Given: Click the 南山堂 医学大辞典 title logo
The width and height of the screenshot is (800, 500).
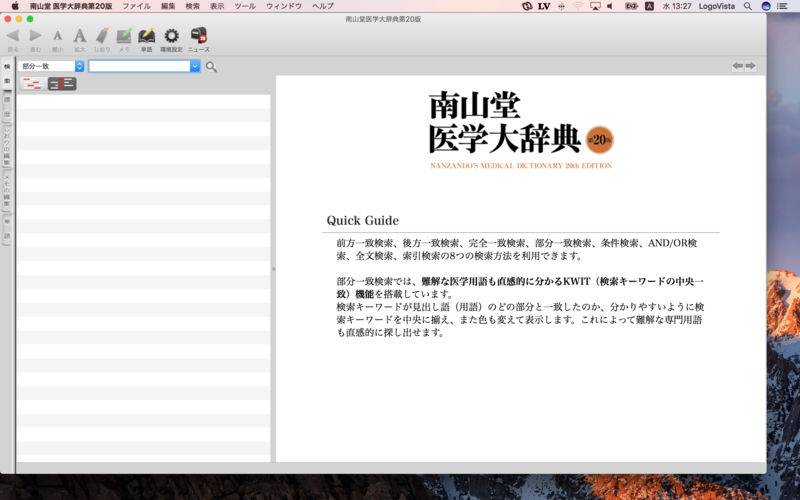Looking at the screenshot, I should click(x=504, y=122).
